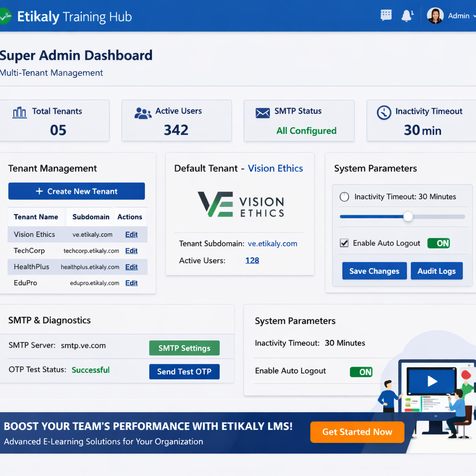Play the video in the illustration monitor

[432, 381]
